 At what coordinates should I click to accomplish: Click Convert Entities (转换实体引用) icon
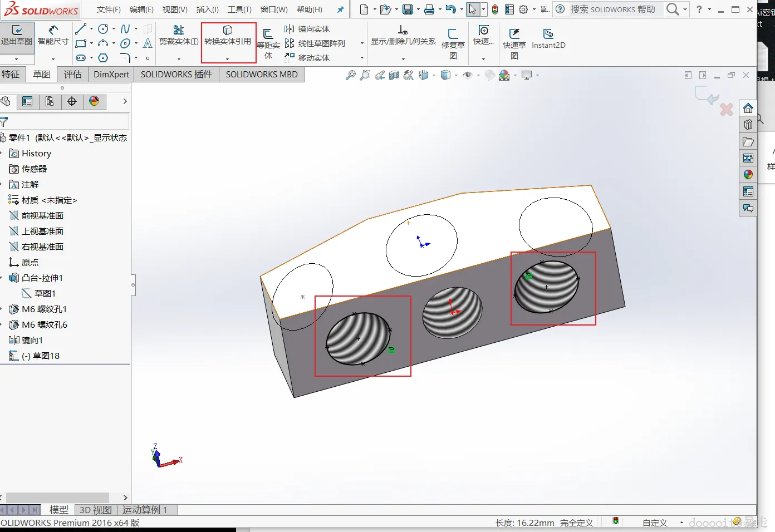point(228,31)
